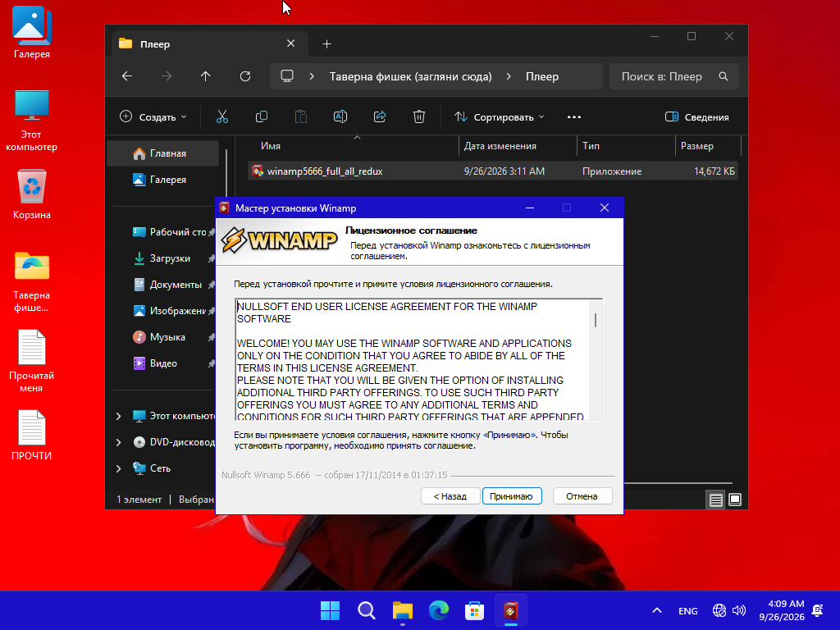Viewport: 840px width, 630px height.
Task: Select the Плеер tab in Explorer
Action: pyautogui.click(x=209, y=44)
